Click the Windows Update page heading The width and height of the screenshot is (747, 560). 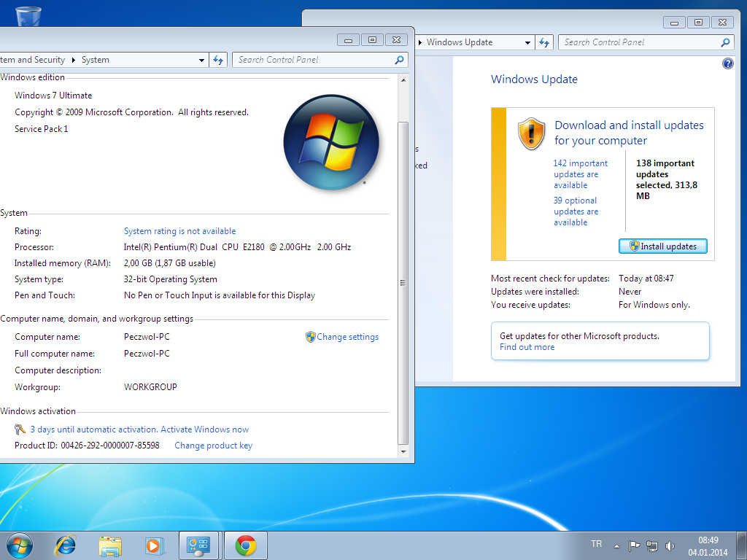[534, 79]
